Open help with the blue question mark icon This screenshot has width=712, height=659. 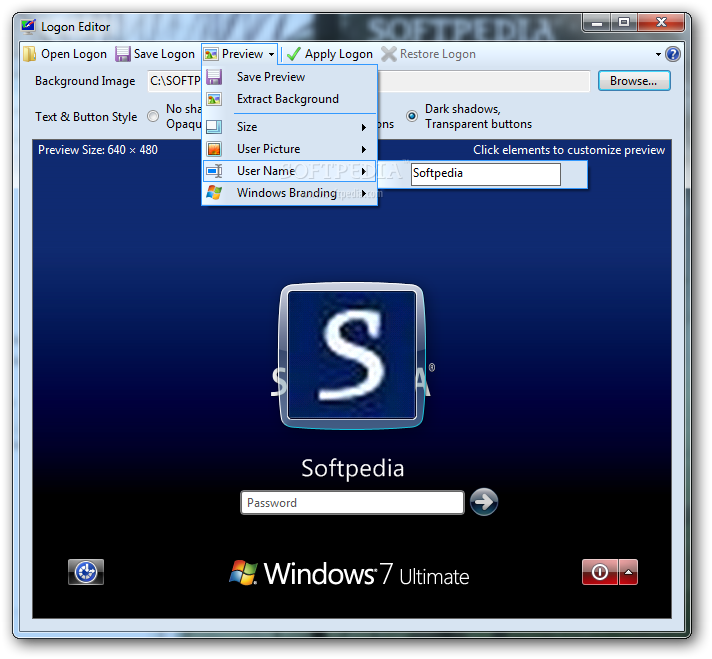click(x=672, y=54)
